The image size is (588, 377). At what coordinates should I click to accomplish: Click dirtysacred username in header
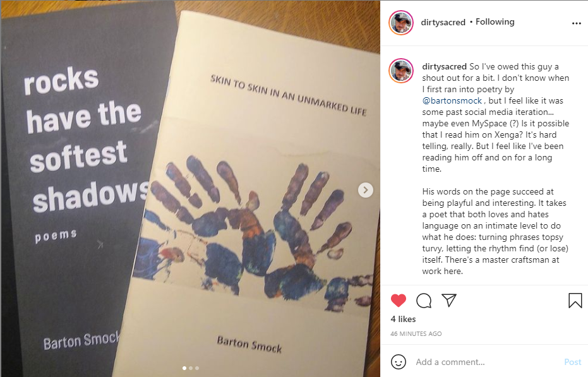(x=443, y=22)
